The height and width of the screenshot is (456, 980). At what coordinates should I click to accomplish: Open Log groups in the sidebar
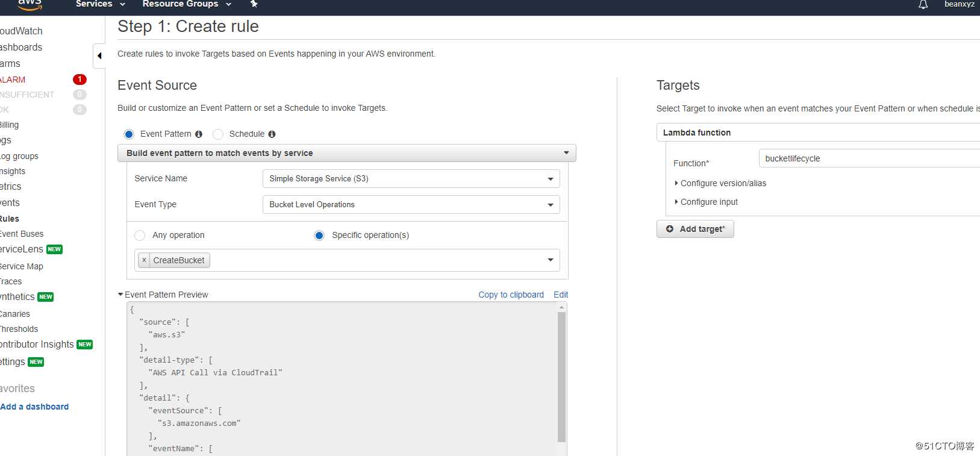pyautogui.click(x=19, y=156)
